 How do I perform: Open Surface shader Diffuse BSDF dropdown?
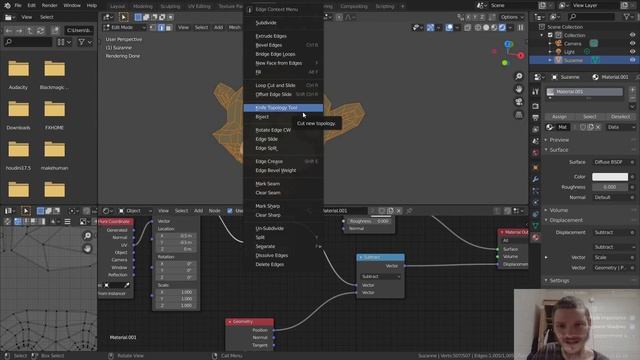tap(611, 162)
